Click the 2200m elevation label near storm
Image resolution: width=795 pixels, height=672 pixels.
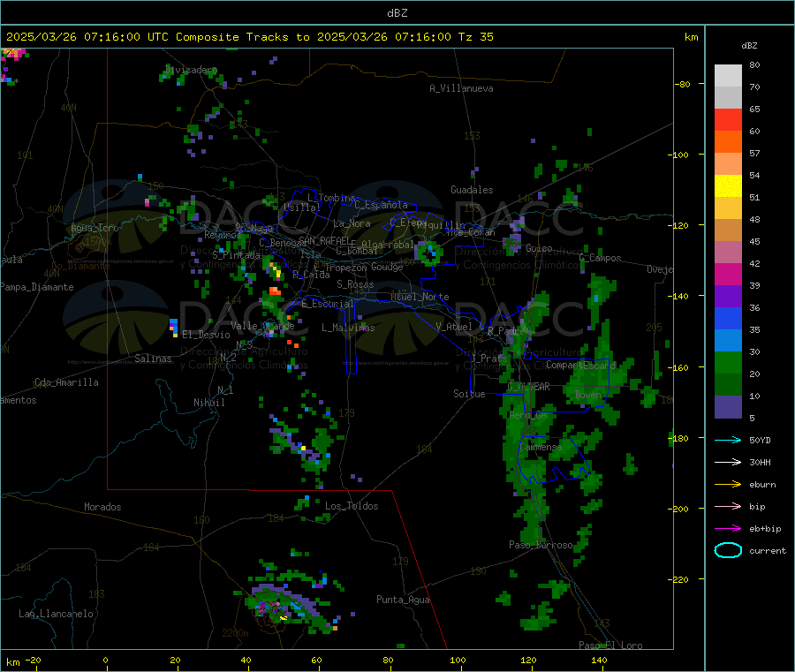coord(235,633)
